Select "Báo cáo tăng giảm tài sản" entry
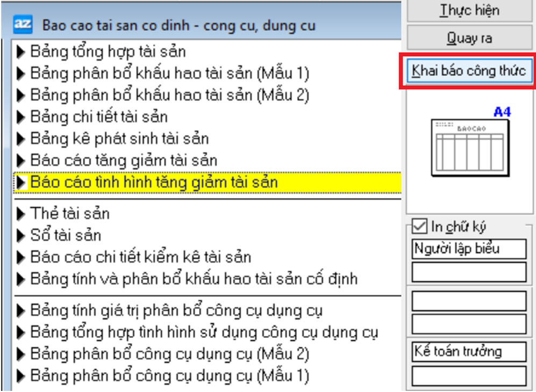The width and height of the screenshot is (536, 392). (x=124, y=161)
